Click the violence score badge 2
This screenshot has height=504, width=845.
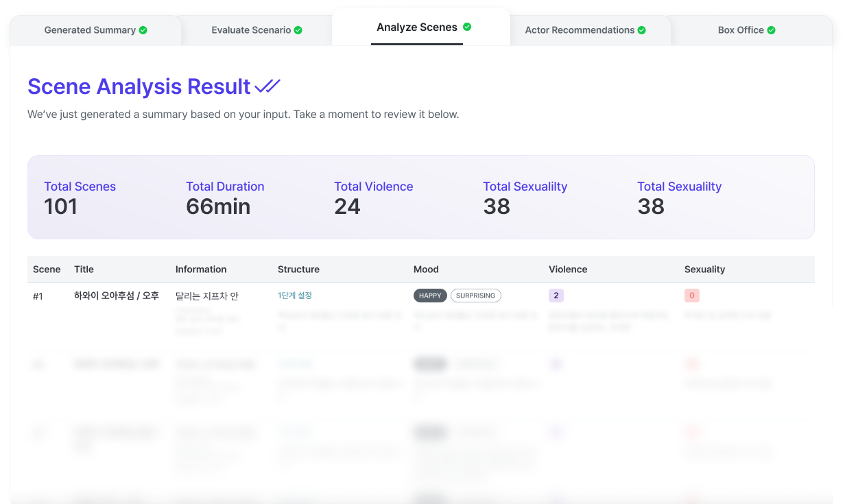coord(556,296)
